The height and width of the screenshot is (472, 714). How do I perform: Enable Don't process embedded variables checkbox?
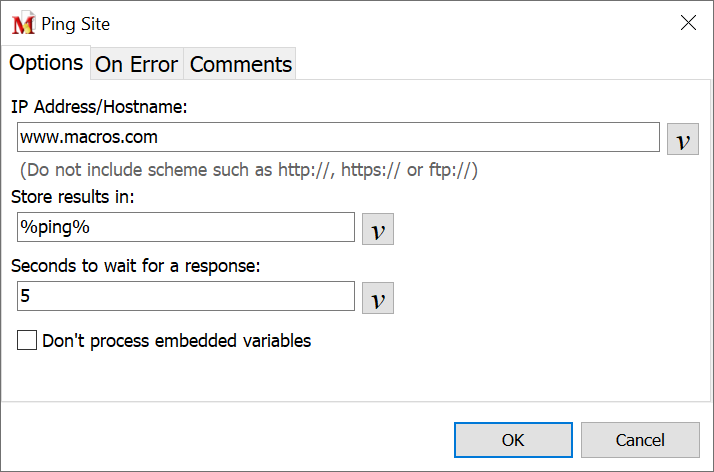pyautogui.click(x=27, y=341)
